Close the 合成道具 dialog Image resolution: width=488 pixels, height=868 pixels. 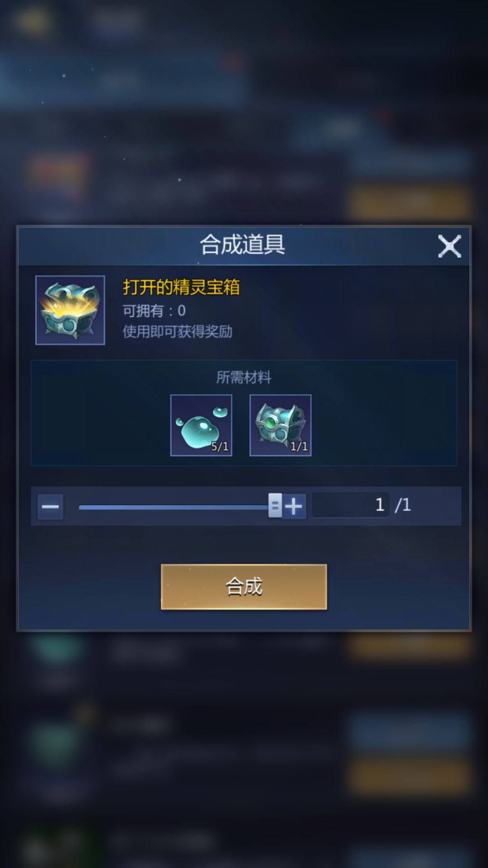pyautogui.click(x=449, y=246)
